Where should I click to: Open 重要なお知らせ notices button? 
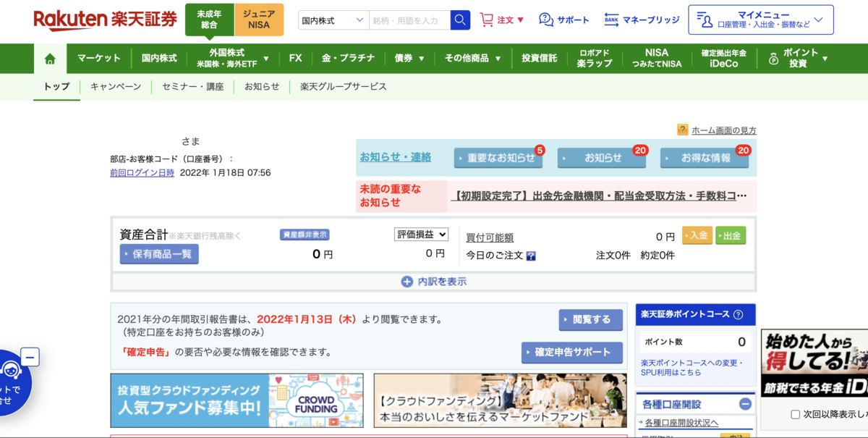(498, 159)
